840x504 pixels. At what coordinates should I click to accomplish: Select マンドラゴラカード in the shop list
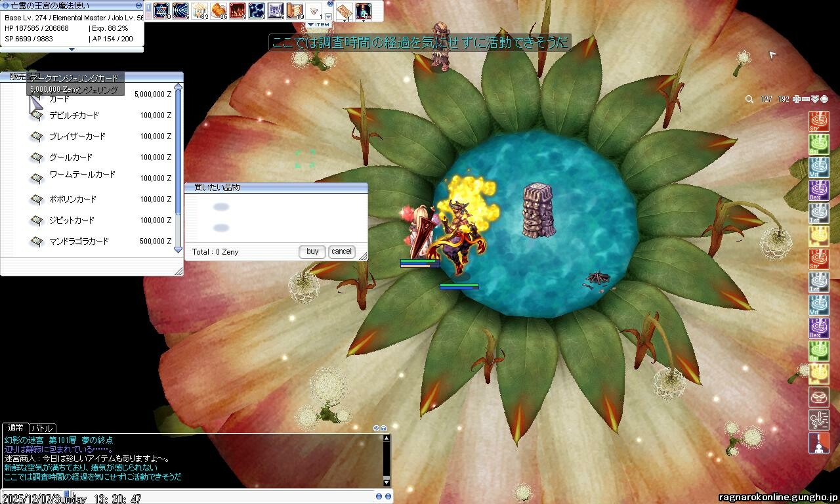coord(79,241)
